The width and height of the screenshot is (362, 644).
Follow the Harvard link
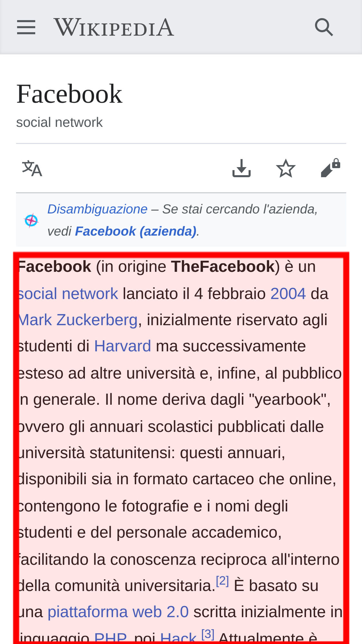(123, 346)
